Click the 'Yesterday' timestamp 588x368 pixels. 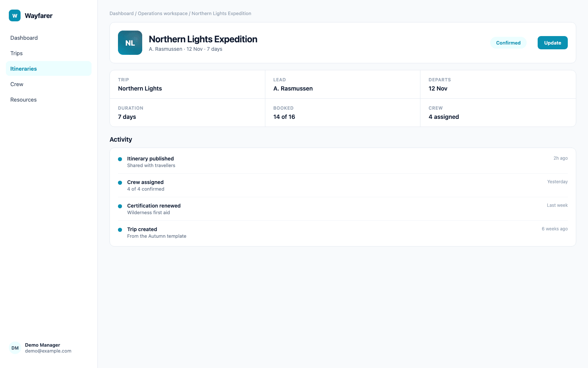point(557,182)
